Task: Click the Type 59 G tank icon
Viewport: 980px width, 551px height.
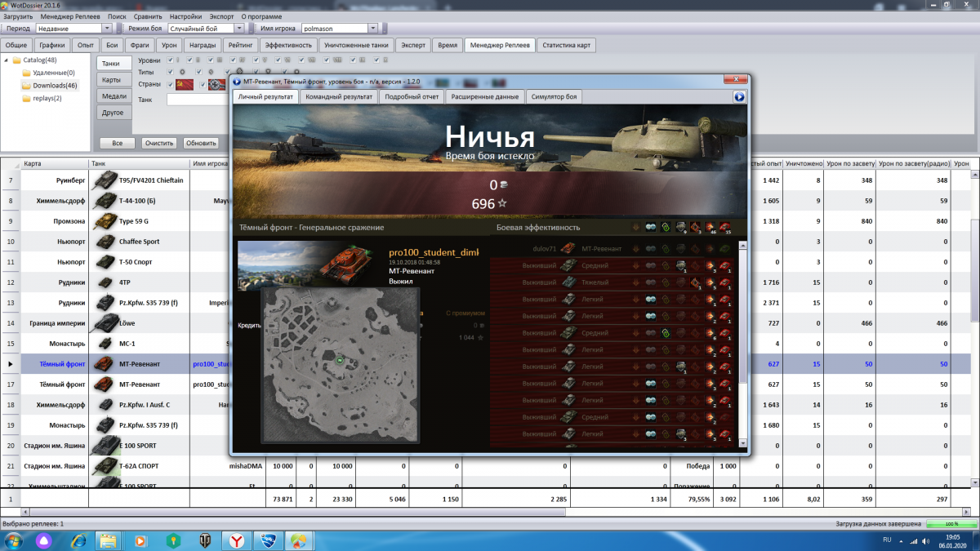Action: pyautogui.click(x=105, y=221)
